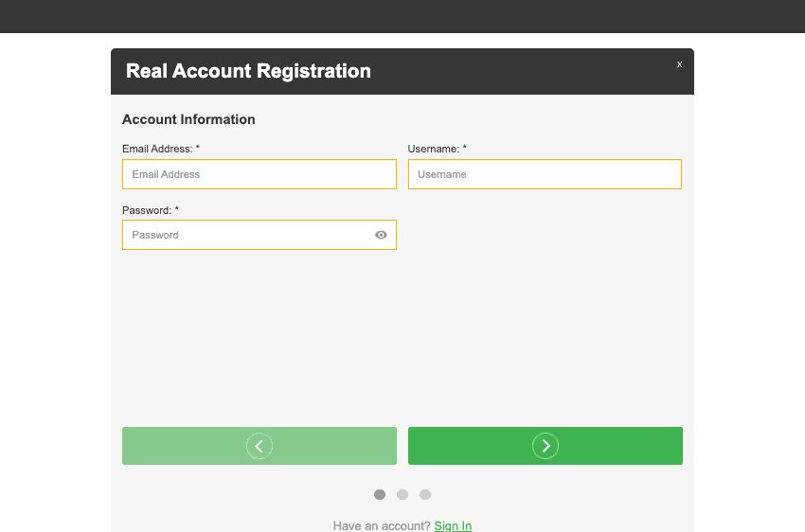The height and width of the screenshot is (532, 805).
Task: Select the Account Information section heading
Action: point(188,119)
